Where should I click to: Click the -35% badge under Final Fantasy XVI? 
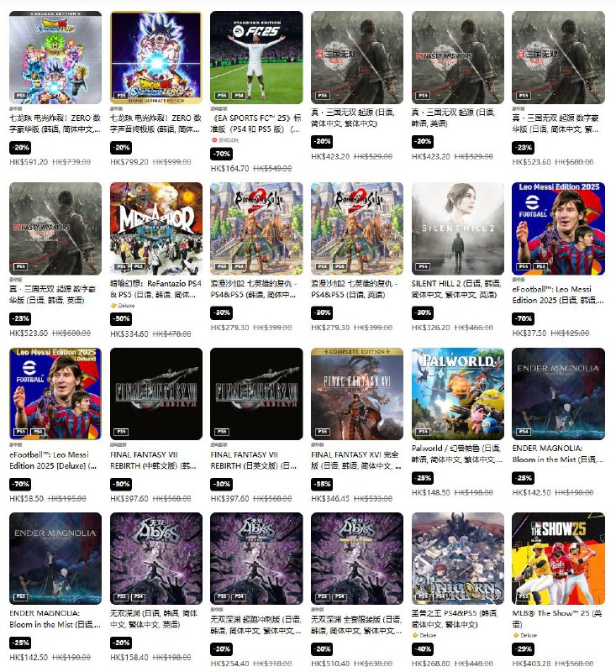323,484
